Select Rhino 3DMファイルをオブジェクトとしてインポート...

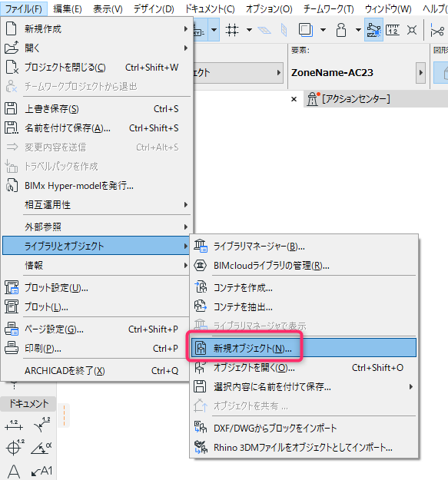pyautogui.click(x=304, y=447)
